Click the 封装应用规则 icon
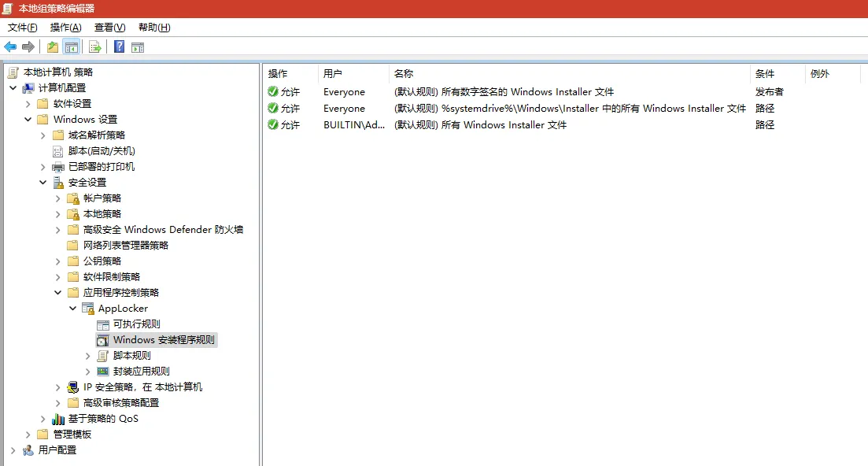The image size is (868, 466). tap(103, 372)
